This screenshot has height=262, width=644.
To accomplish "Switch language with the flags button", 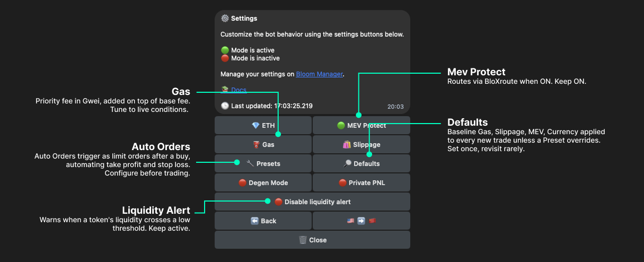I will (361, 221).
